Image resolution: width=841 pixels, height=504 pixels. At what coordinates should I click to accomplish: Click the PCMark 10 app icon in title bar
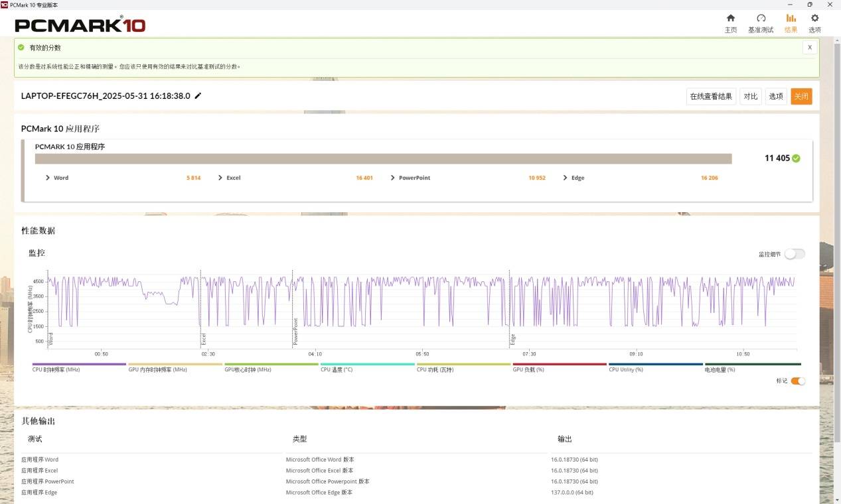pyautogui.click(x=5, y=5)
